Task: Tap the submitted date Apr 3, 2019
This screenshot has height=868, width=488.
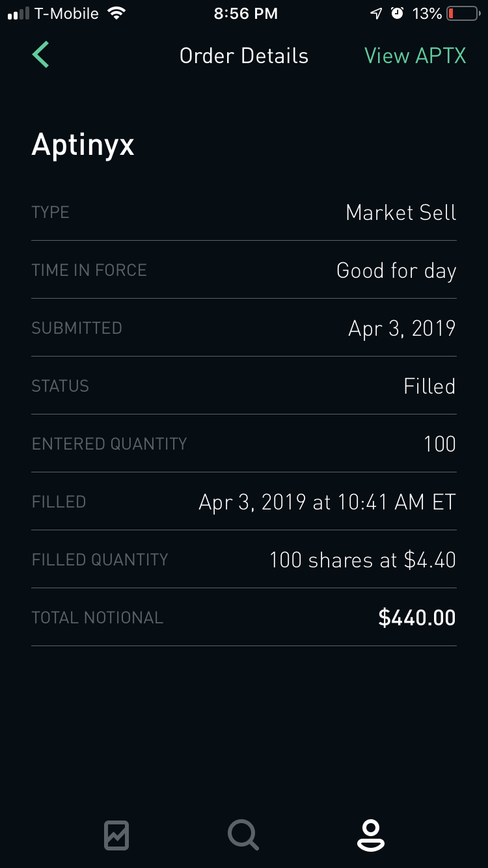Action: point(402,328)
